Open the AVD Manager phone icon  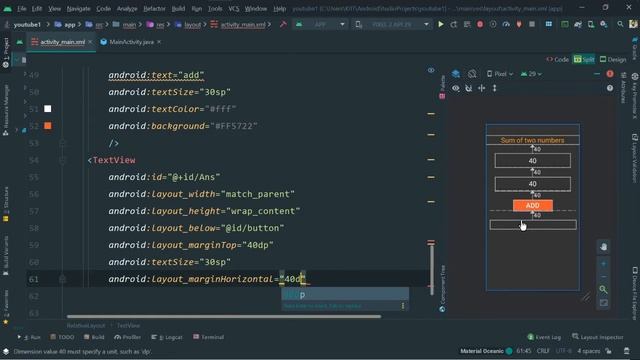(591, 24)
